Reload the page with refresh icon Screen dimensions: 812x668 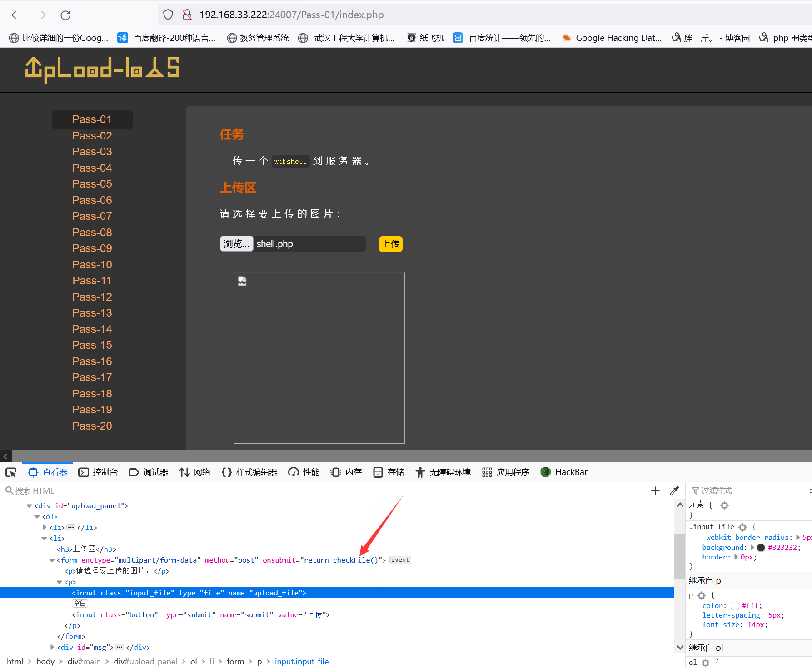[x=65, y=15]
